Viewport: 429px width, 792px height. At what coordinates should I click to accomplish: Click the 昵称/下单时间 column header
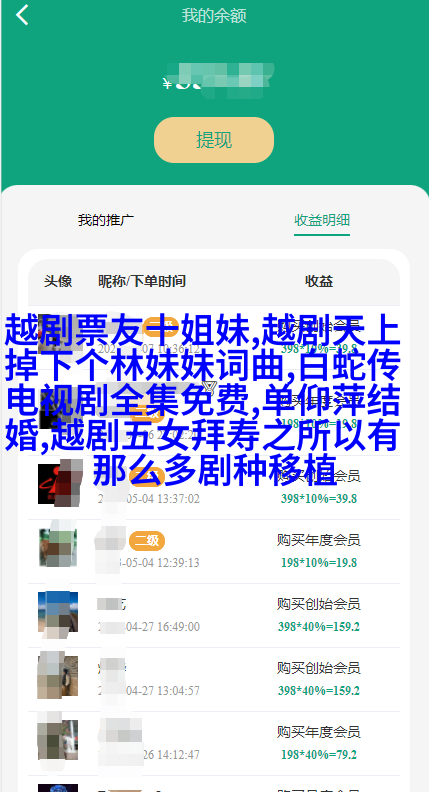click(x=141, y=281)
